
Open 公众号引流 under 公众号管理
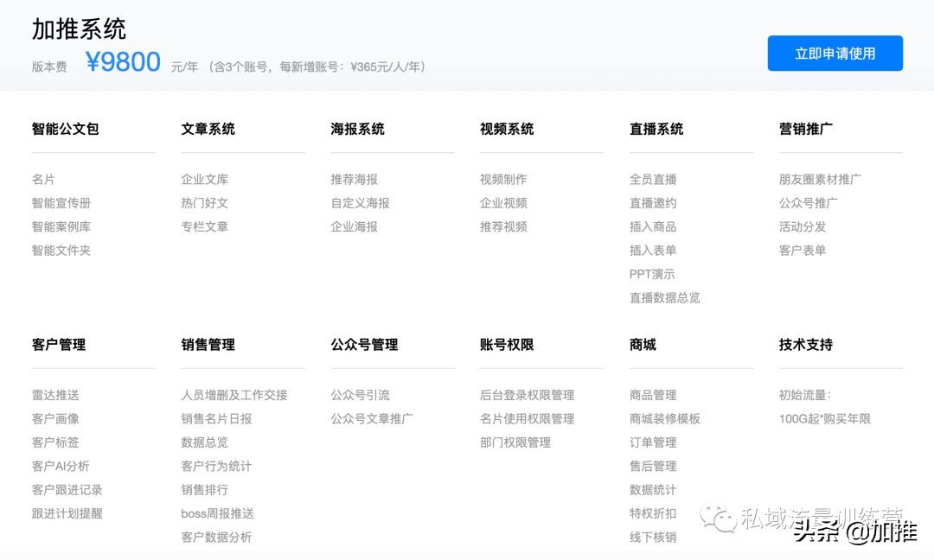[361, 395]
